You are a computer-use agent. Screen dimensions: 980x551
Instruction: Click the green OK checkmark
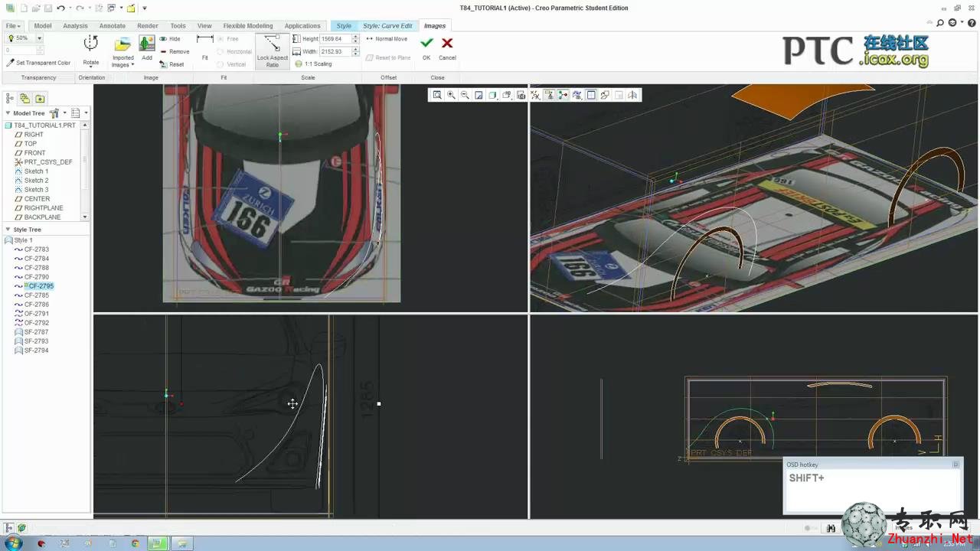426,44
